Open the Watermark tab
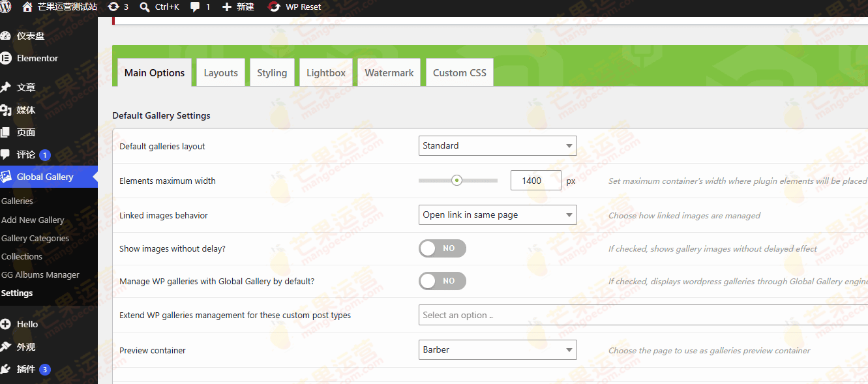This screenshot has height=384, width=868. (389, 72)
